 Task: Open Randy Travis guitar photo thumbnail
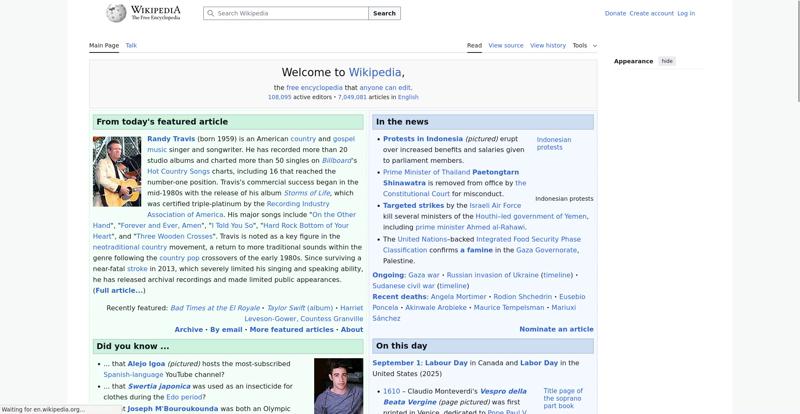[x=117, y=171]
